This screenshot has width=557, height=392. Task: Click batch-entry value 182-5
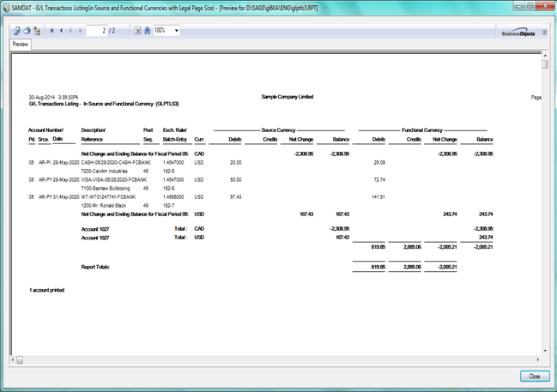tap(168, 172)
